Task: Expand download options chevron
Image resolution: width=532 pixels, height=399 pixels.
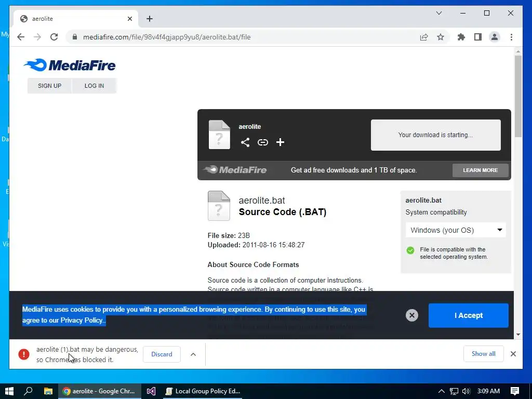Action: [x=193, y=354]
